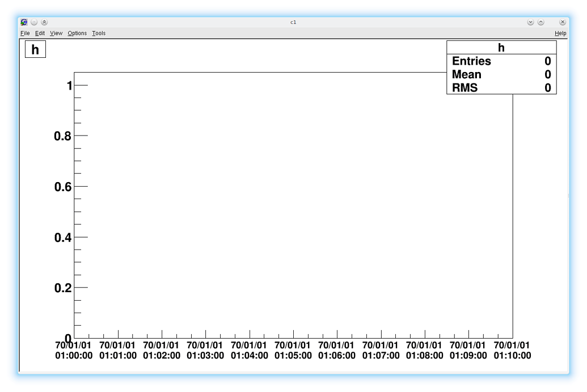Click the down-chevron button in title bar

click(x=530, y=22)
